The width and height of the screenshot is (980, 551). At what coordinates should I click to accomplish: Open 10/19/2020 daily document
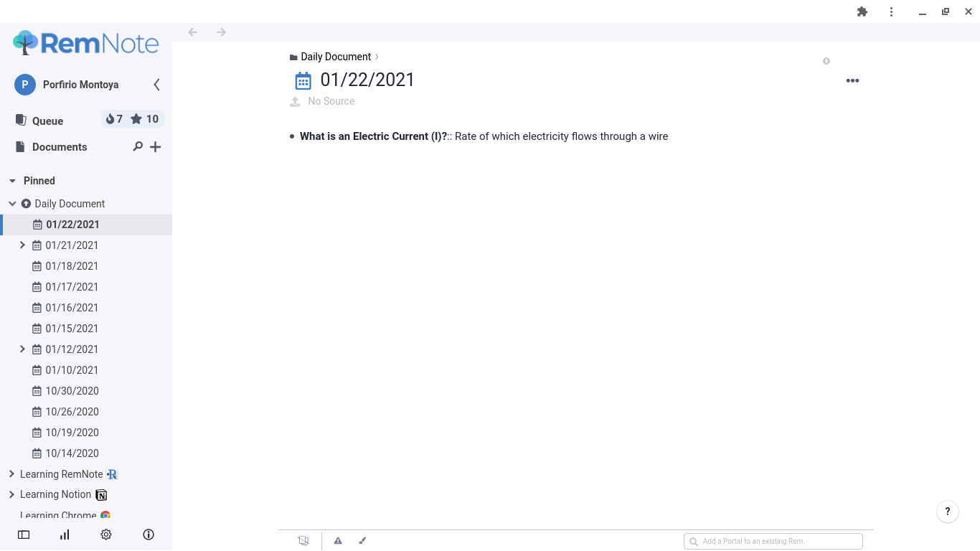[x=72, y=433]
